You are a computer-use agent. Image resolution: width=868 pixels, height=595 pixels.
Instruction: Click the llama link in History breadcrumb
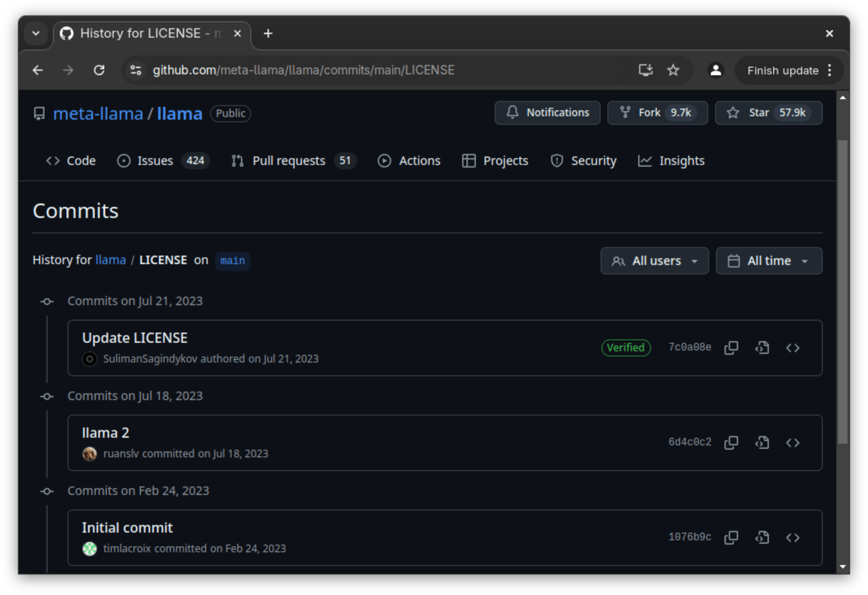pos(111,260)
